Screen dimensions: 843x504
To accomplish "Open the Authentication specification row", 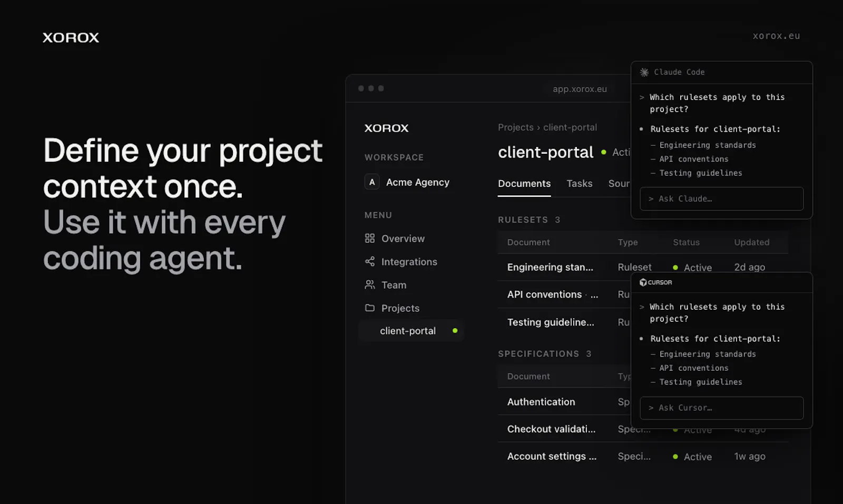I will point(564,402).
